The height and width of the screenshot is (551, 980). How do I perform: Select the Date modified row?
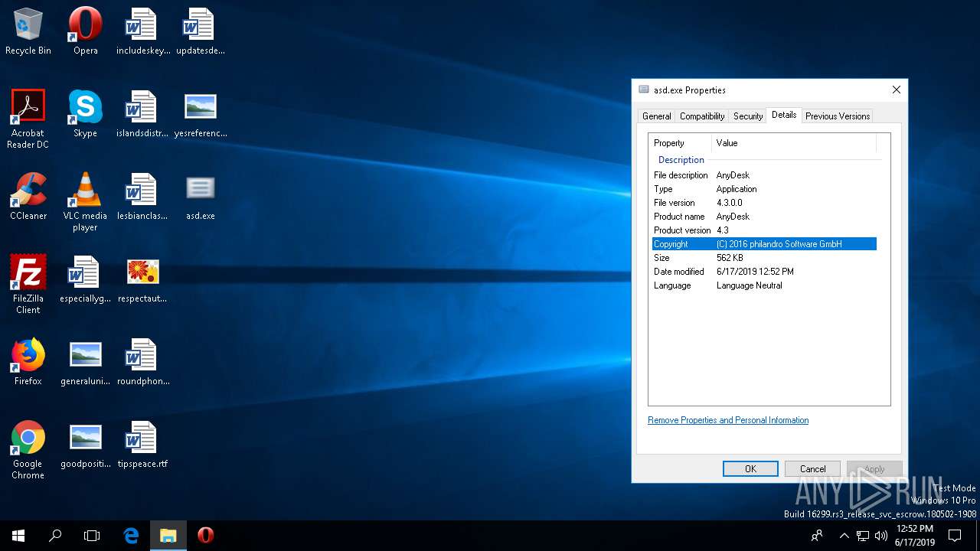tap(764, 272)
